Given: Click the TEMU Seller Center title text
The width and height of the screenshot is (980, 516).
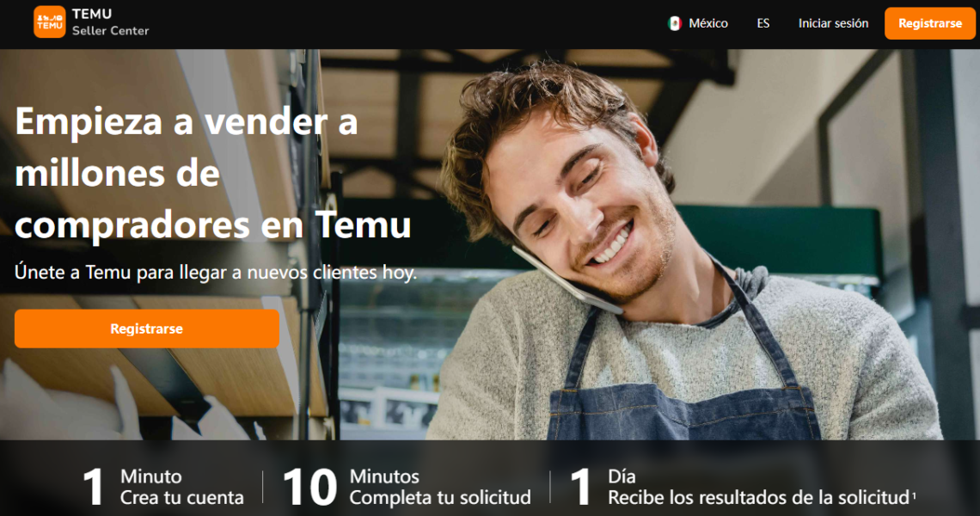Looking at the screenshot, I should 110,21.
